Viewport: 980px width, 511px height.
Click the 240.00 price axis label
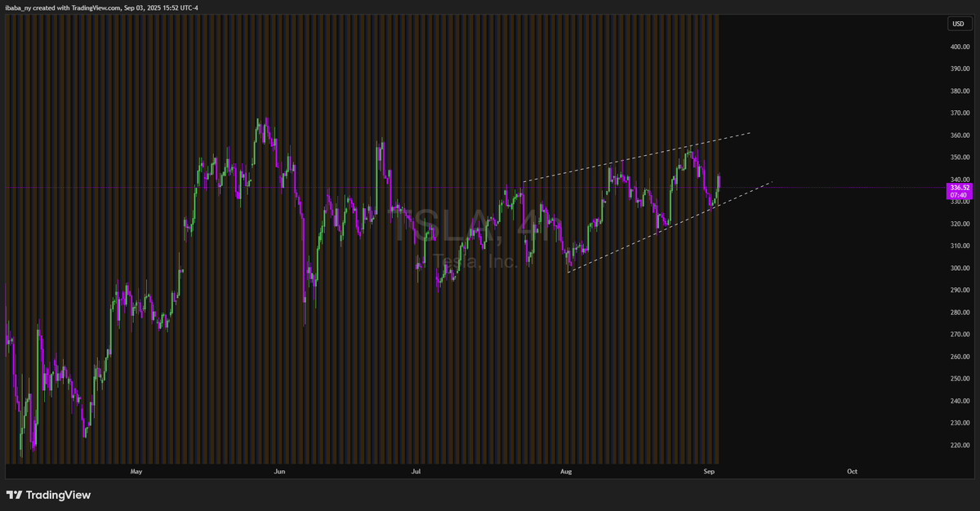tap(959, 401)
